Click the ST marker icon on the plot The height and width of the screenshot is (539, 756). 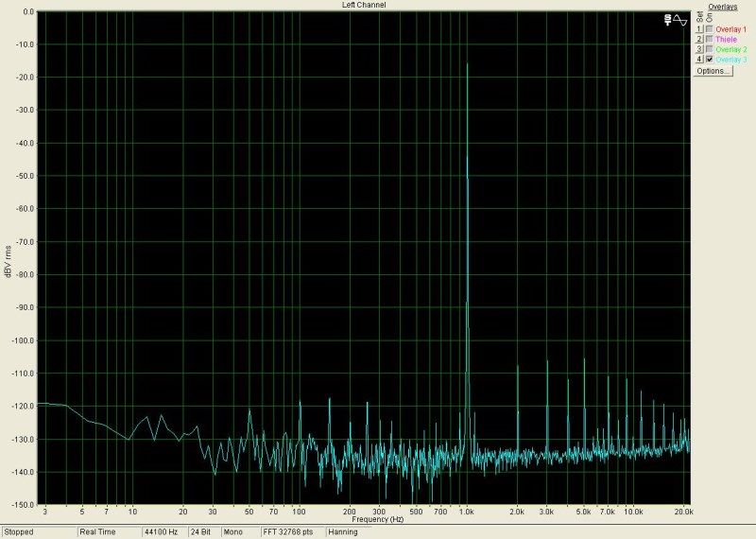(x=667, y=20)
